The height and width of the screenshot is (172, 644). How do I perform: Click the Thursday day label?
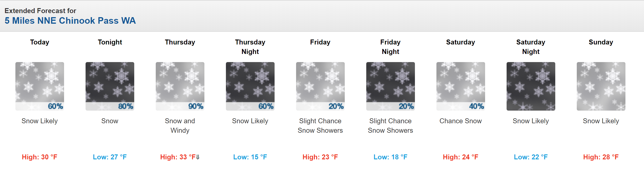pos(180,42)
